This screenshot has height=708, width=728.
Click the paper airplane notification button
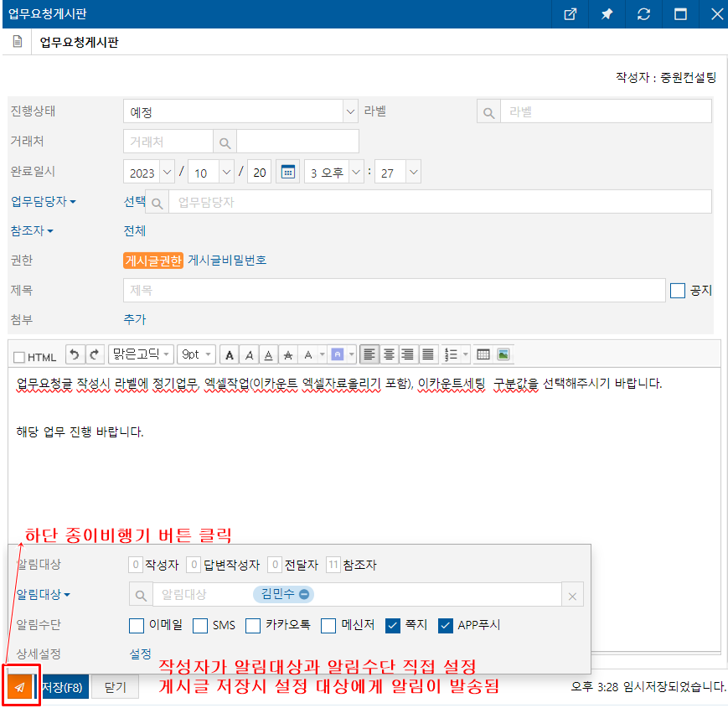[20, 687]
